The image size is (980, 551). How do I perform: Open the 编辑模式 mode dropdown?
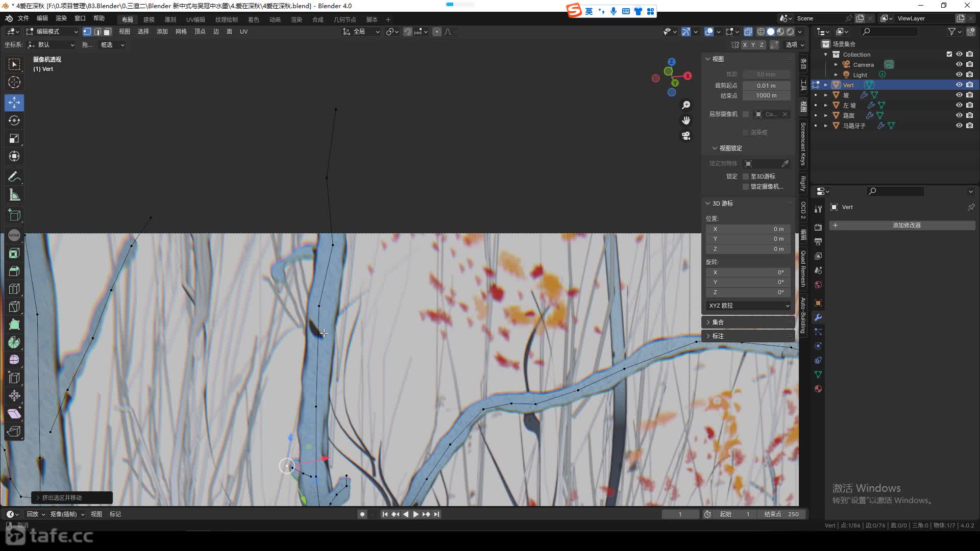coord(52,32)
